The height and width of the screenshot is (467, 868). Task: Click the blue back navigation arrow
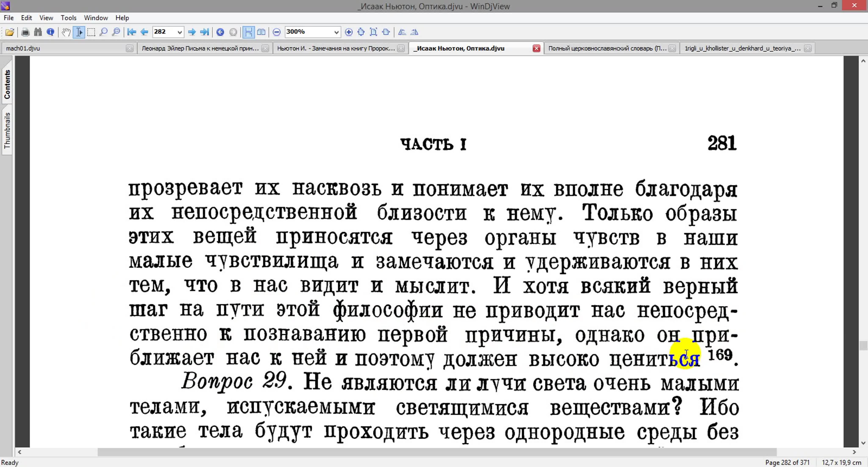220,32
